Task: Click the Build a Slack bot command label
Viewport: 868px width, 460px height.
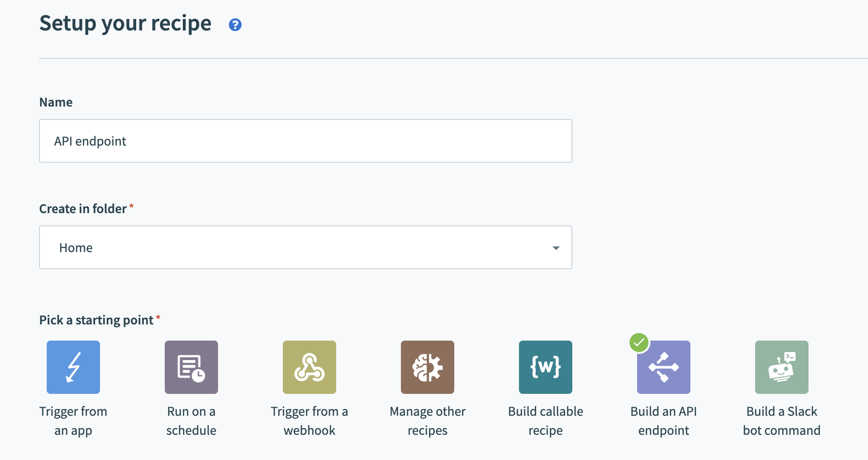Action: pyautogui.click(x=781, y=421)
